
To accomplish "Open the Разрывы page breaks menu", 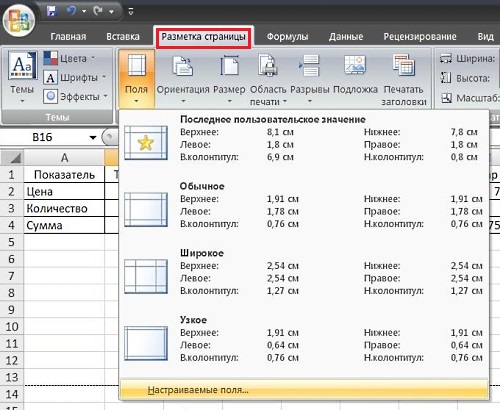I will 310,79.
